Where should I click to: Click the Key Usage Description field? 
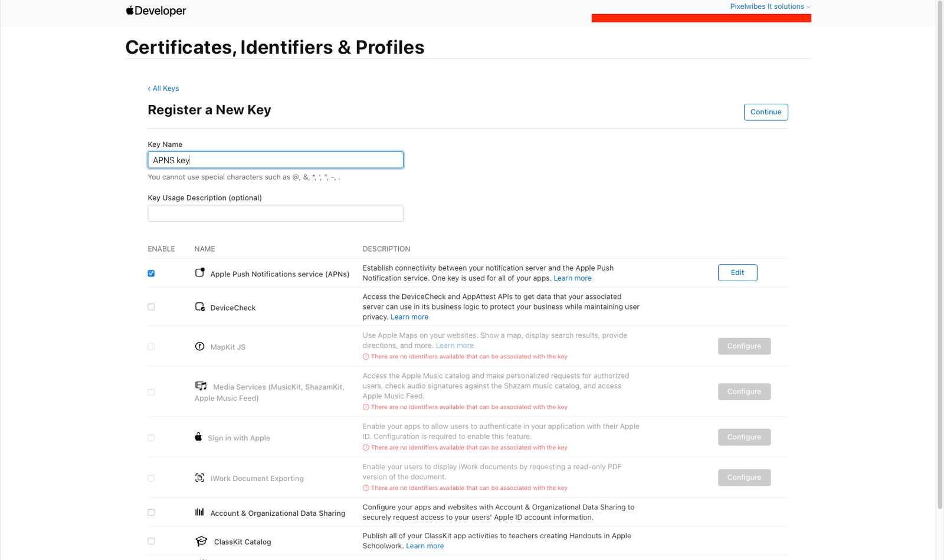point(276,213)
